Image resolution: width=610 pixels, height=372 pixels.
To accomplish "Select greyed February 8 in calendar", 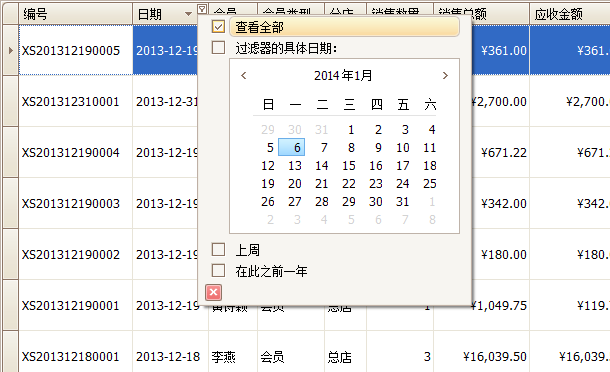I will [x=432, y=220].
